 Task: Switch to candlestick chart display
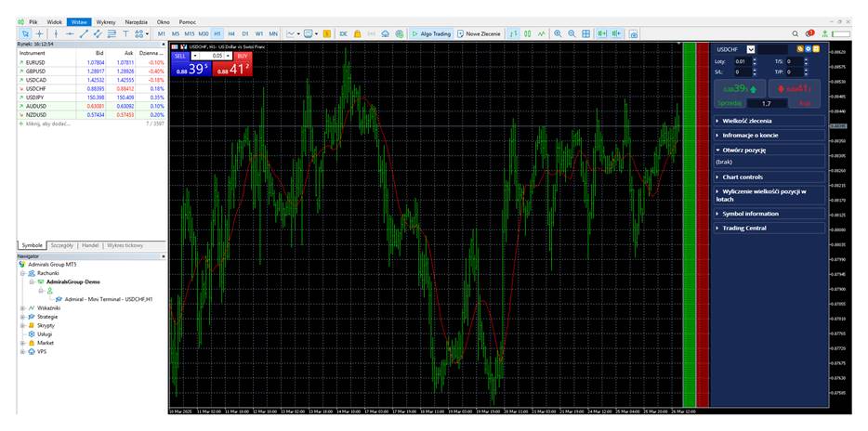[x=528, y=33]
